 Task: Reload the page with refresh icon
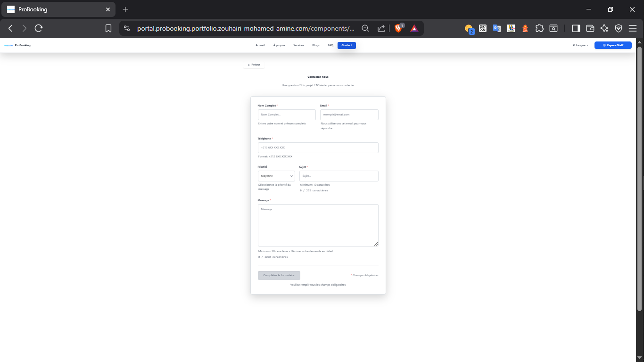pos(39,28)
